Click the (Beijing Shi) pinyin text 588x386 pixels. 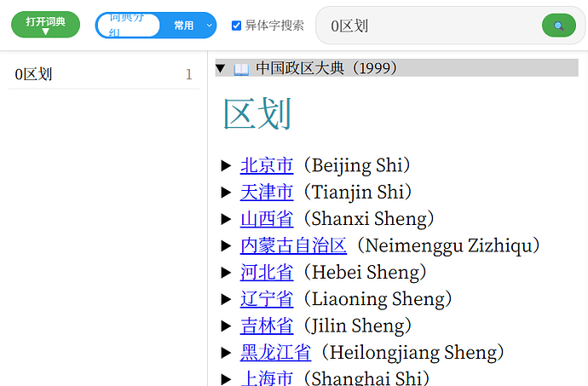click(x=356, y=165)
